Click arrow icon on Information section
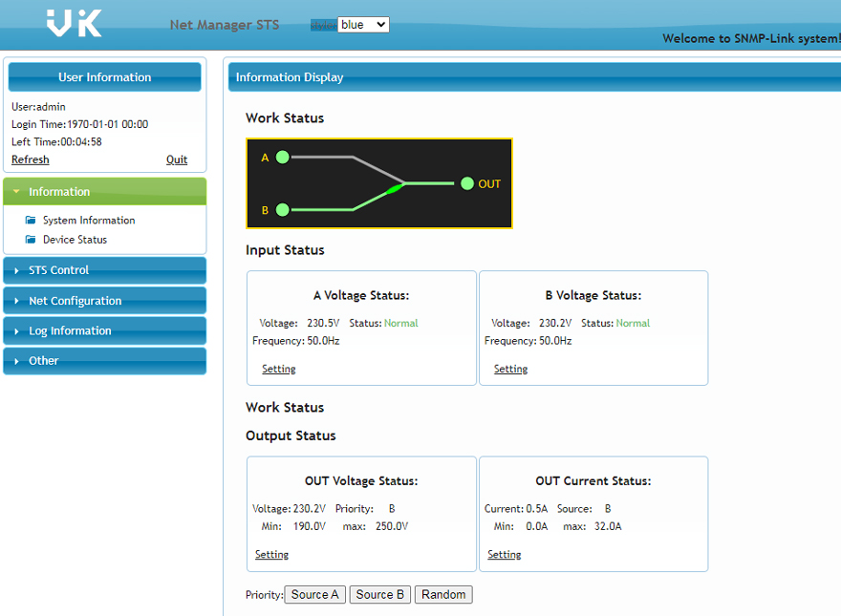841x616 pixels. pos(16,192)
